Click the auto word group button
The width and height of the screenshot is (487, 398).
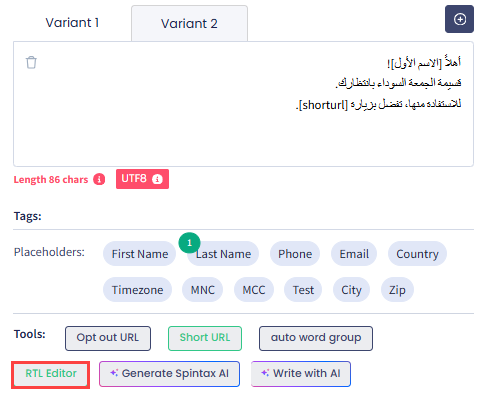point(316,338)
